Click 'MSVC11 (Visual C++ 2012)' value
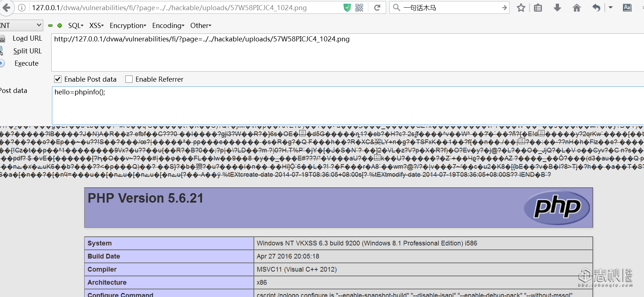 point(297,269)
